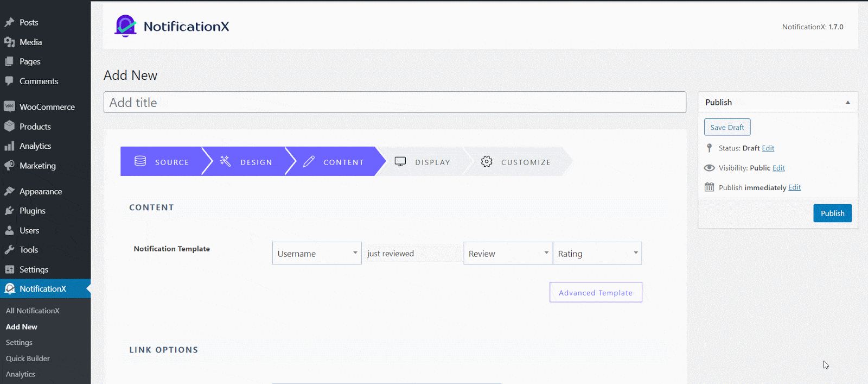Open All NotificationX submenu item
Screen dimensions: 868x384
(x=33, y=311)
